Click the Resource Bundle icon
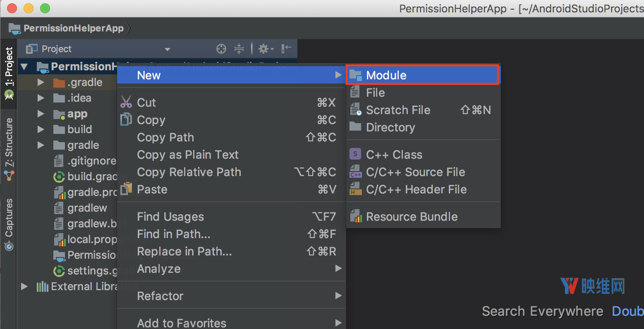Viewport: 644px width, 329px height. pyautogui.click(x=355, y=217)
